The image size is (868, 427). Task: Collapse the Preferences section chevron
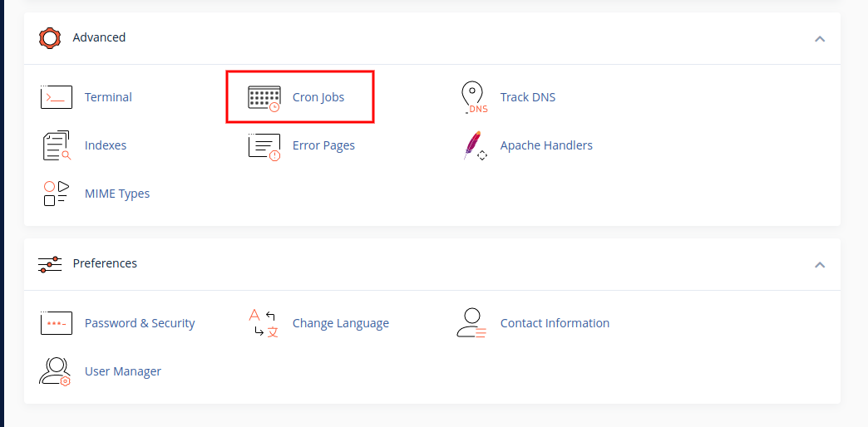(x=820, y=264)
